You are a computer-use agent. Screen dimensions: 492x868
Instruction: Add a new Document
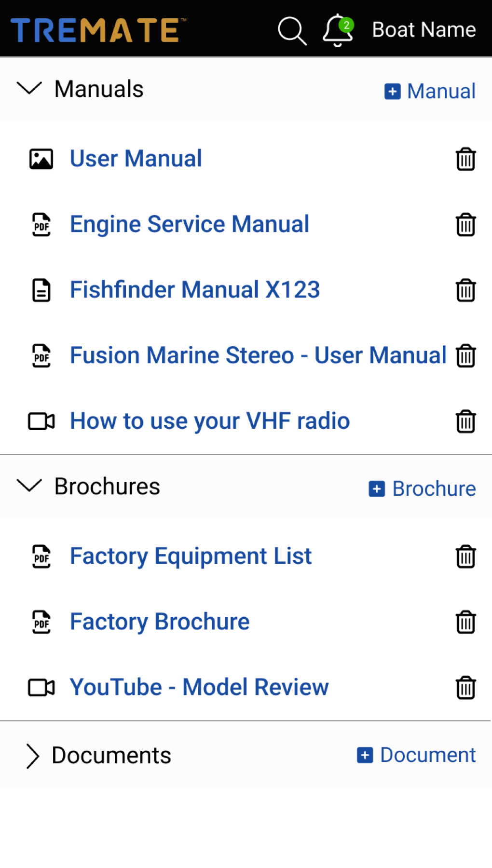pos(416,755)
